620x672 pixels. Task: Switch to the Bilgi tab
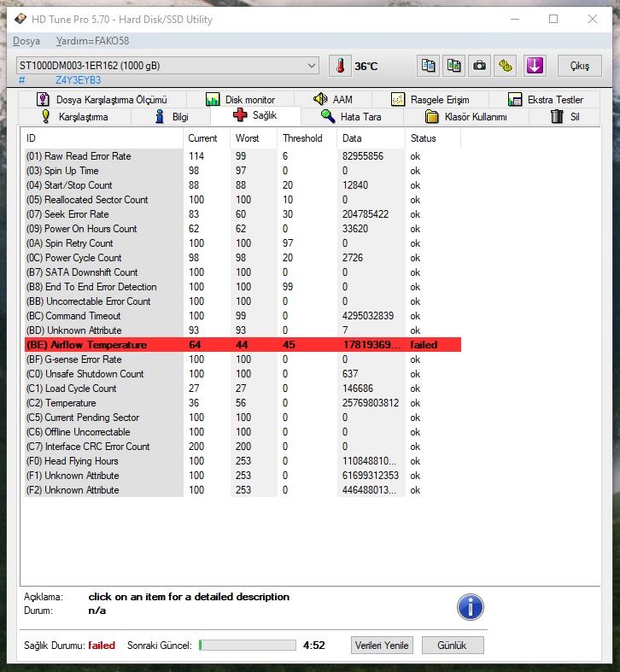(172, 117)
